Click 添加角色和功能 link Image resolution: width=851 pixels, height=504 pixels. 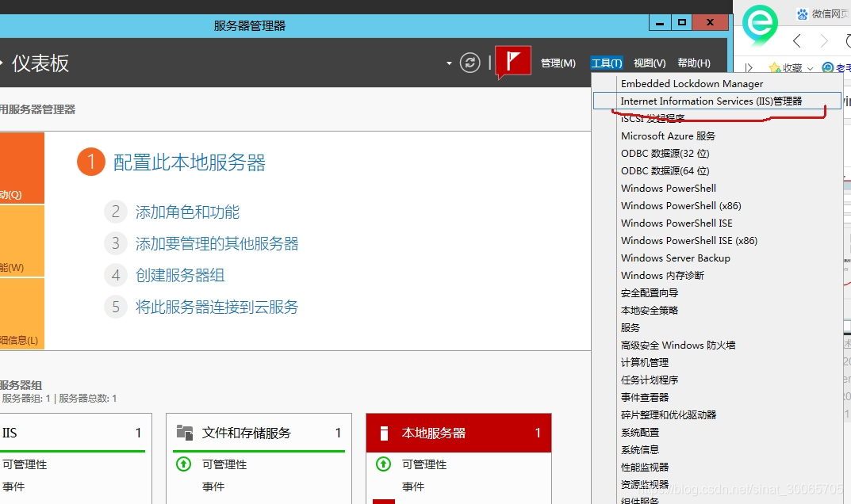tap(187, 212)
